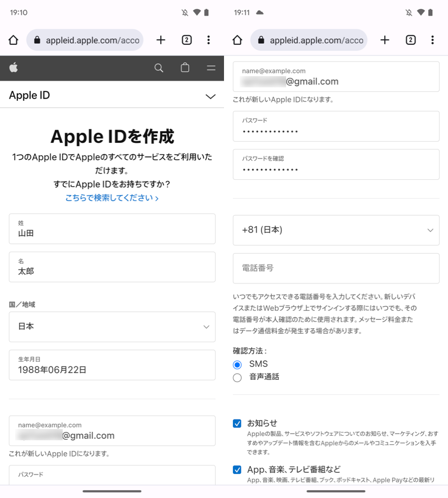This screenshot has height=498, width=448.
Task: Open the three-dot browser menu in the 19:11 screen
Action: coord(432,40)
